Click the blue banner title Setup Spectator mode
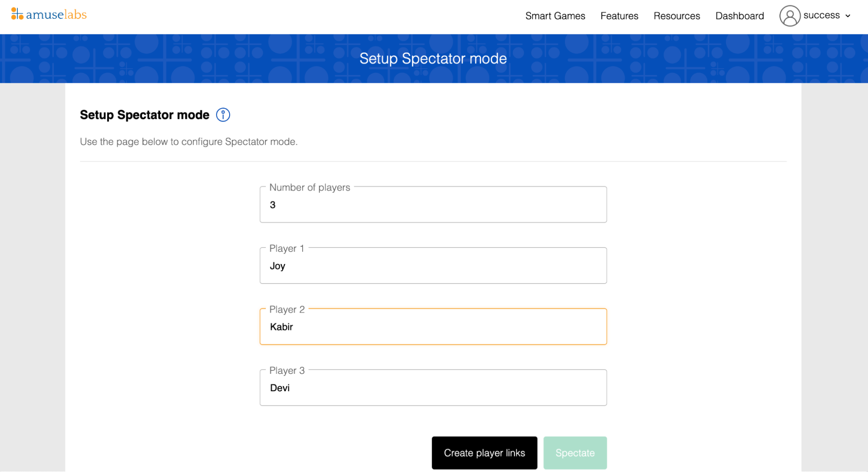868x472 pixels. pyautogui.click(x=433, y=58)
